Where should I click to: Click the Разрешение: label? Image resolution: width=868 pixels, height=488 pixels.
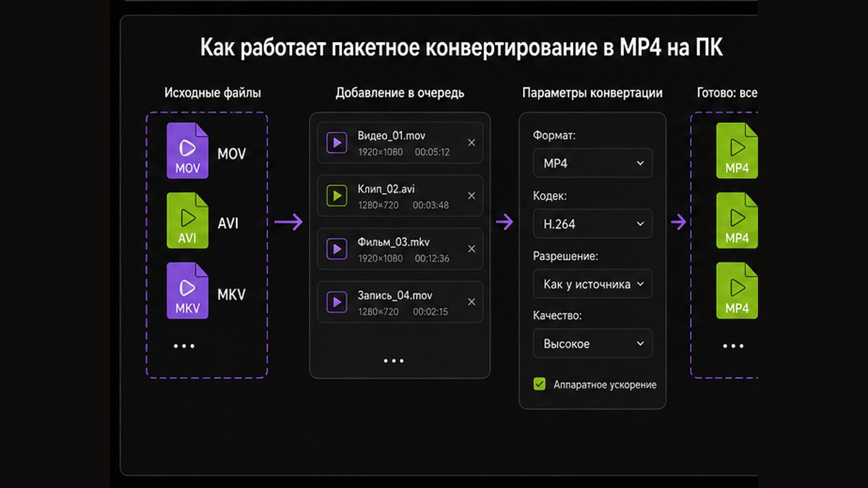[566, 256]
